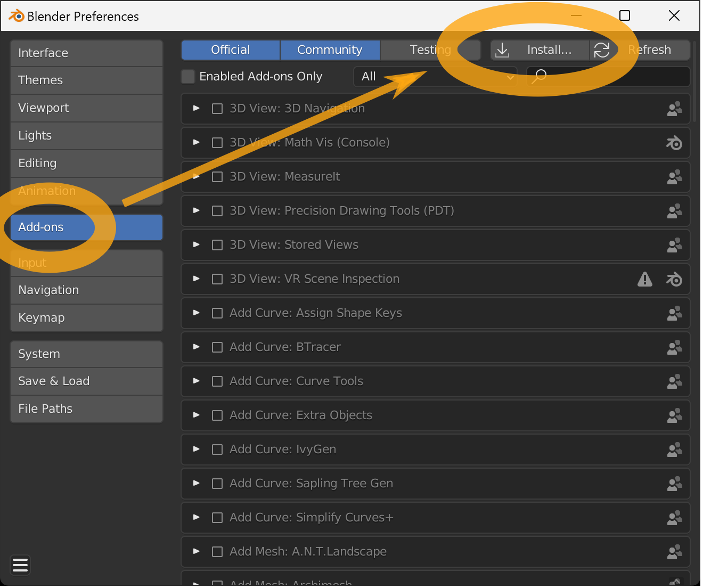Click community icon on Assign Shape Keys row
This screenshot has width=703, height=588.
[675, 313]
